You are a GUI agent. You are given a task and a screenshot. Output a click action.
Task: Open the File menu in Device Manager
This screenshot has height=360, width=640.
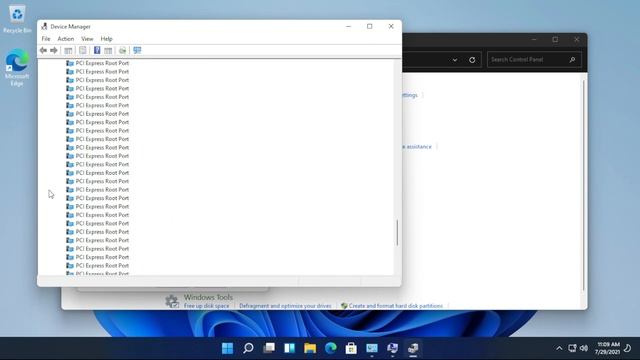[46, 39]
